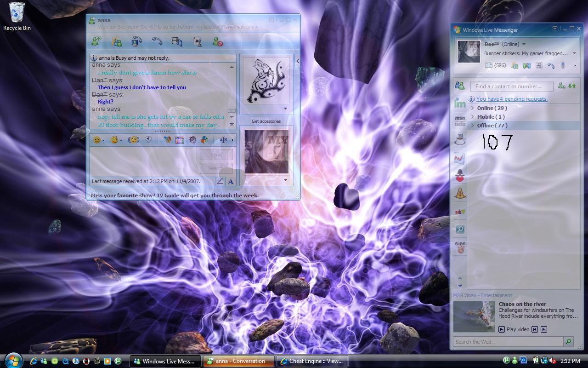Open contact list sort options icon
The image size is (588, 368).
coord(572,86)
